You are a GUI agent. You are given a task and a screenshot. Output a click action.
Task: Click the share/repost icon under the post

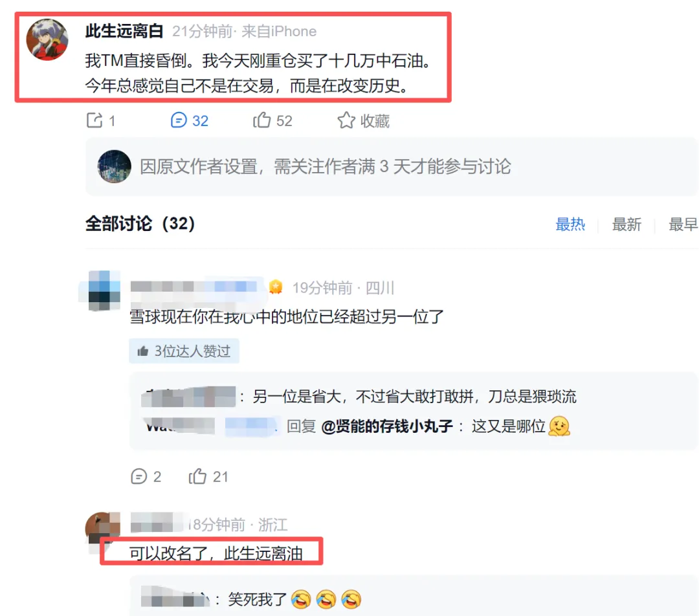coord(94,120)
